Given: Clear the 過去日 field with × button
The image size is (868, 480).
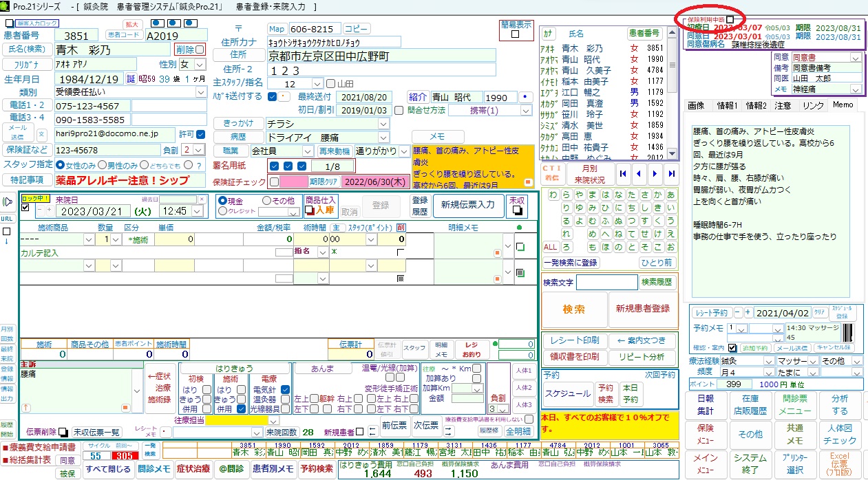Looking at the screenshot, I should click(x=202, y=199).
